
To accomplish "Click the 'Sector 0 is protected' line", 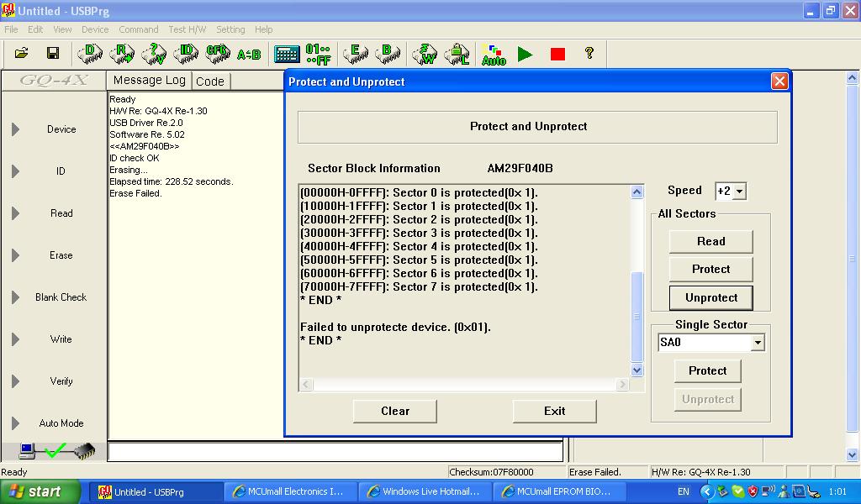I will pyautogui.click(x=419, y=193).
